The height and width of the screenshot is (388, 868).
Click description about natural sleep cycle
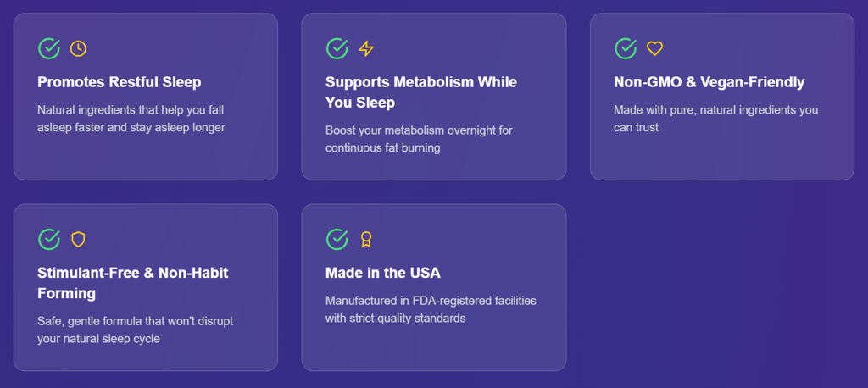pyautogui.click(x=136, y=330)
